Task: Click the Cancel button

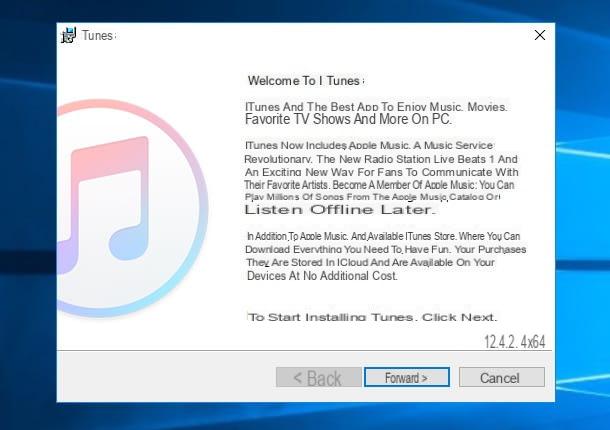Action: point(501,377)
